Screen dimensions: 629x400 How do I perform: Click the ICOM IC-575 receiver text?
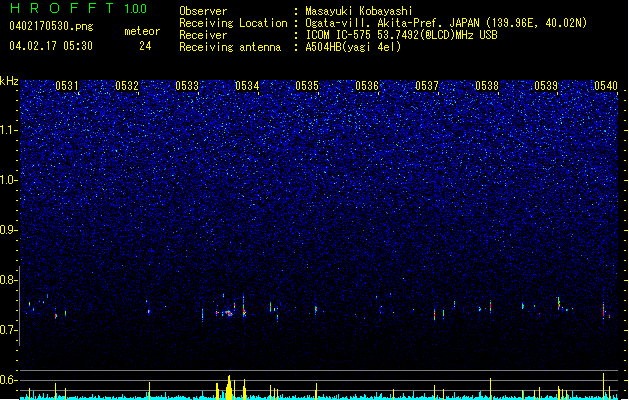(401, 35)
